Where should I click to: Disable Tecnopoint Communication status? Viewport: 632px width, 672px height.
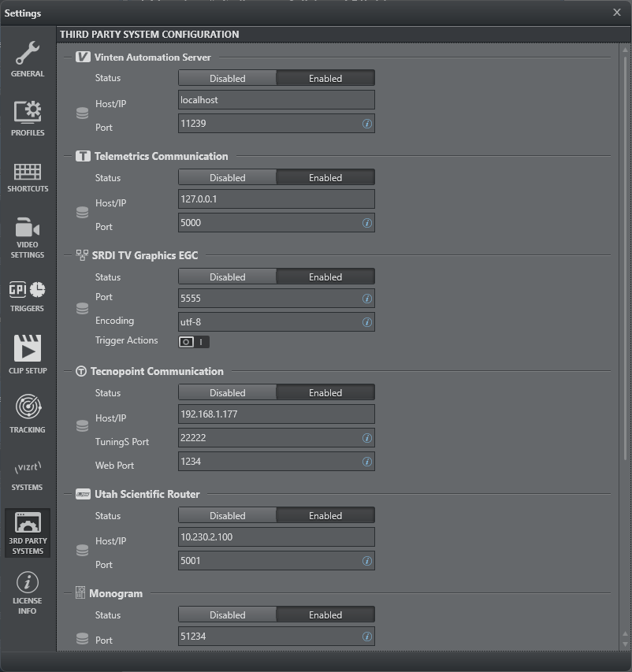(227, 392)
